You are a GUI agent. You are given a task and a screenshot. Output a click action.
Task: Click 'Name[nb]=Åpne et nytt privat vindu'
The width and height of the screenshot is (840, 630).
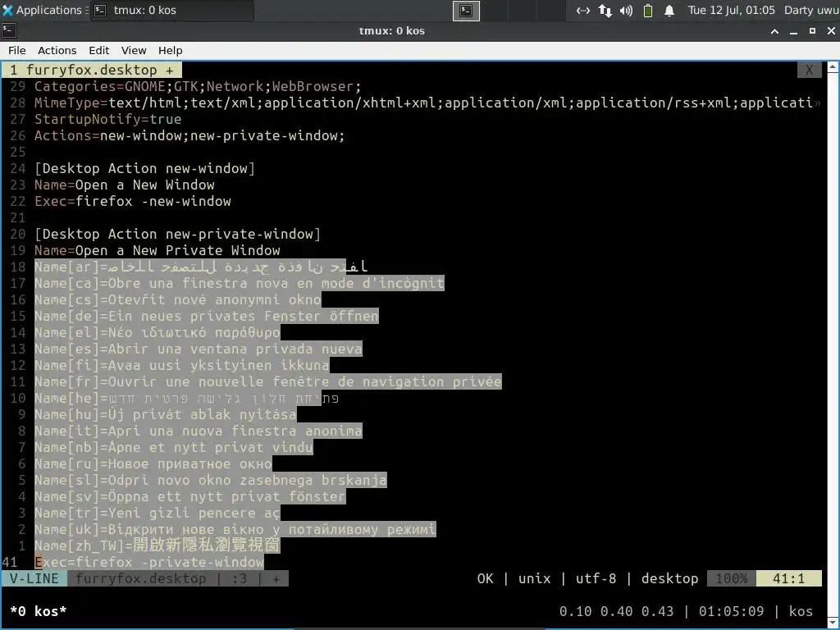(x=174, y=447)
